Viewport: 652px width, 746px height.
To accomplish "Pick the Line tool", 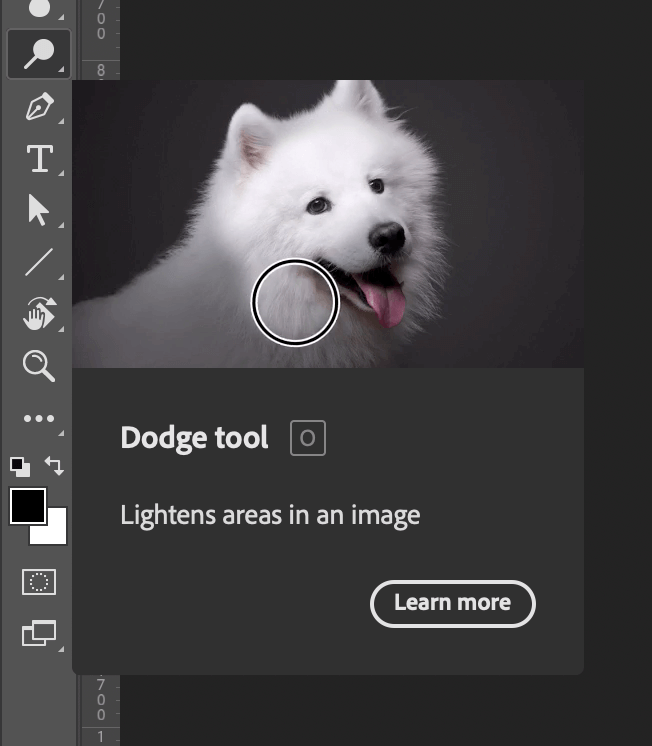I will (38, 263).
